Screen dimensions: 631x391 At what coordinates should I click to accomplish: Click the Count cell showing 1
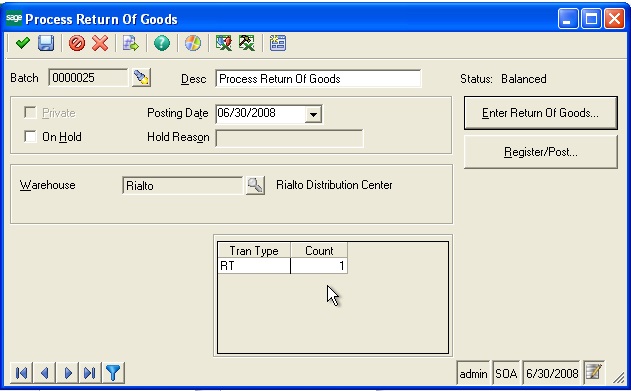[x=319, y=266]
